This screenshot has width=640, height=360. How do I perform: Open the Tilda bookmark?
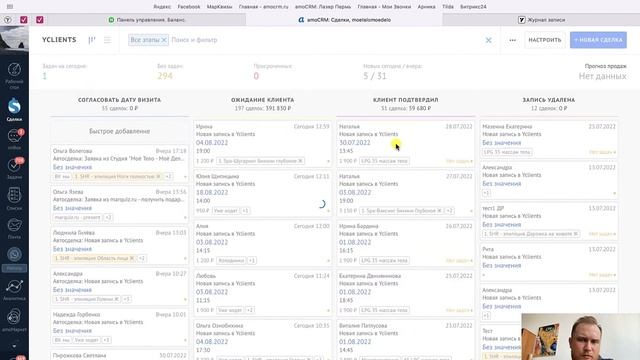pyautogui.click(x=448, y=7)
